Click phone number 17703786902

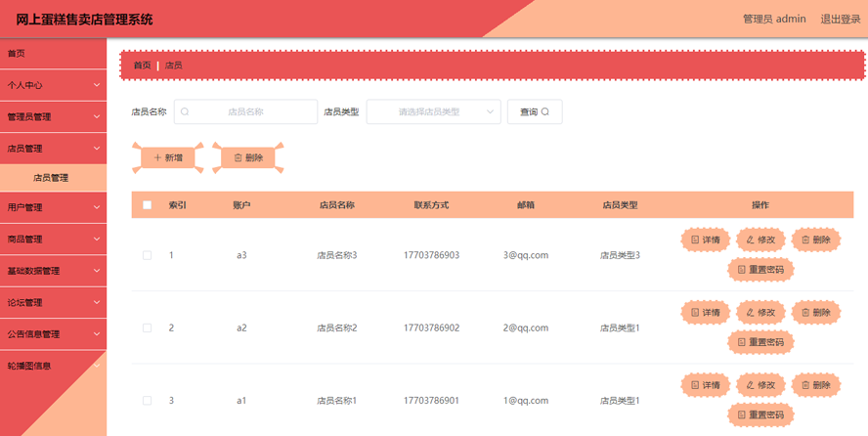coord(431,327)
